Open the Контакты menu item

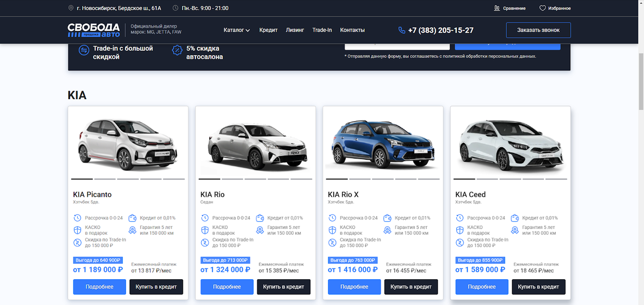[352, 30]
